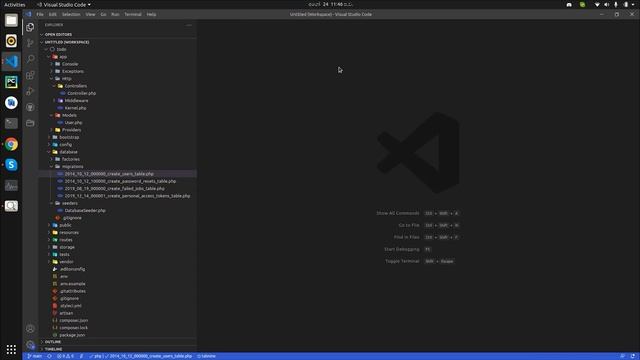Open Files from the Ubuntu dock
Viewport: 640px width, 360px height.
click(x=11, y=20)
